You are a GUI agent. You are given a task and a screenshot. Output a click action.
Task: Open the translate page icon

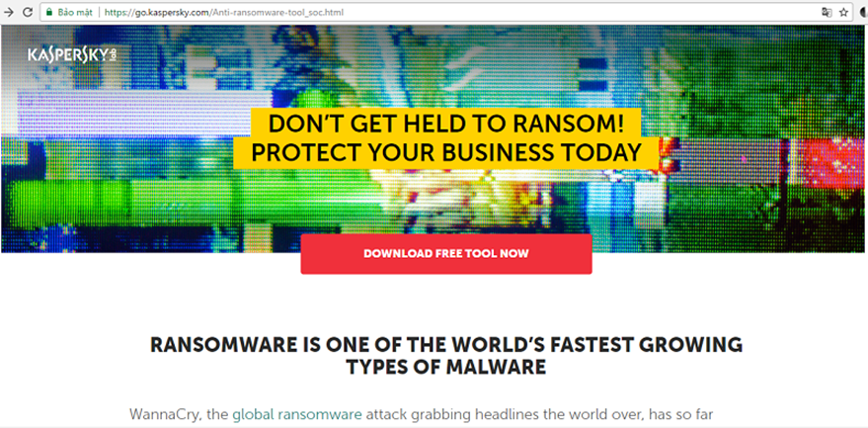[826, 12]
